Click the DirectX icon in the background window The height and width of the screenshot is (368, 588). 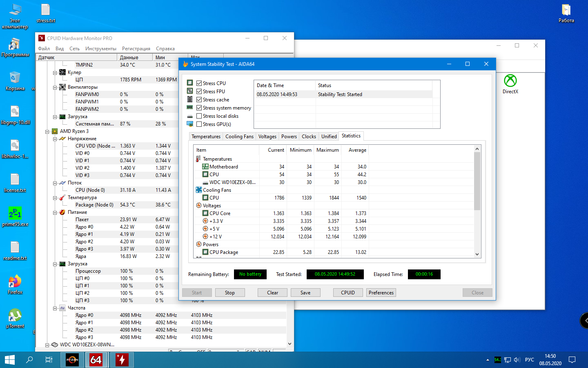tap(510, 84)
